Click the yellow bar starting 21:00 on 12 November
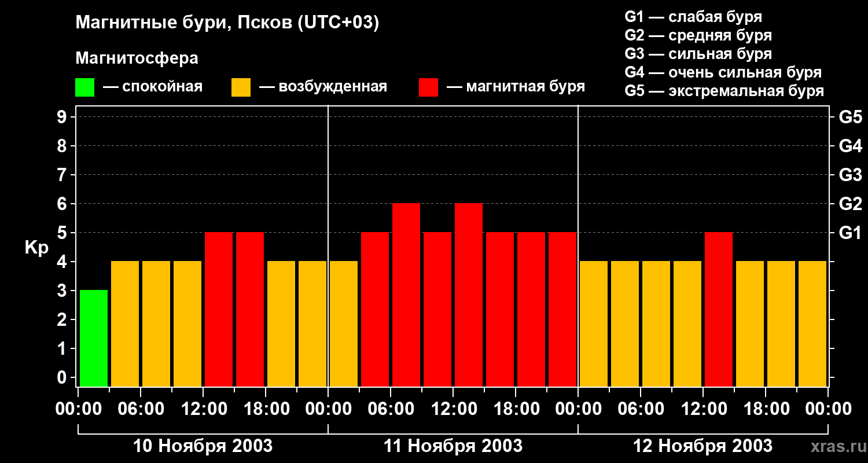The width and height of the screenshot is (868, 463). point(812,324)
